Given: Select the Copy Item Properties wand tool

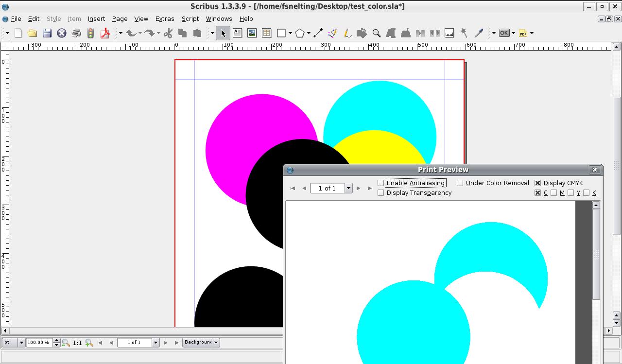Looking at the screenshot, I should (x=464, y=33).
